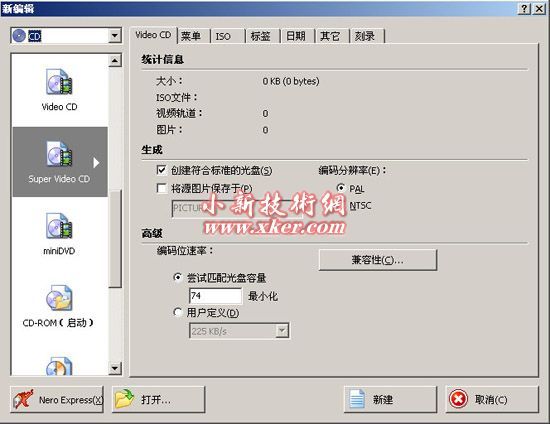Click the compilation list scrollbar thumb
Image resolution: width=550 pixels, height=424 pixels.
pyautogui.click(x=115, y=238)
